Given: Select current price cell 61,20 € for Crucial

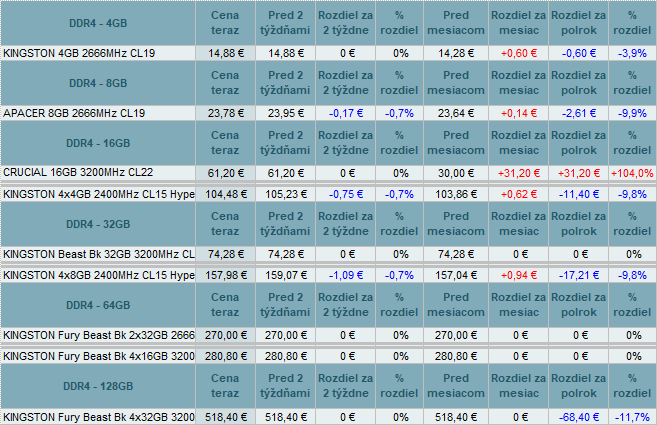Looking at the screenshot, I should 225,173.
